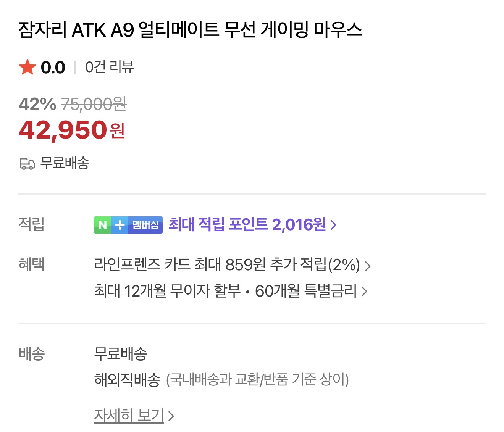Click the red 42,950원 sale price
Viewport: 504px width, 432px height.
coord(72,130)
